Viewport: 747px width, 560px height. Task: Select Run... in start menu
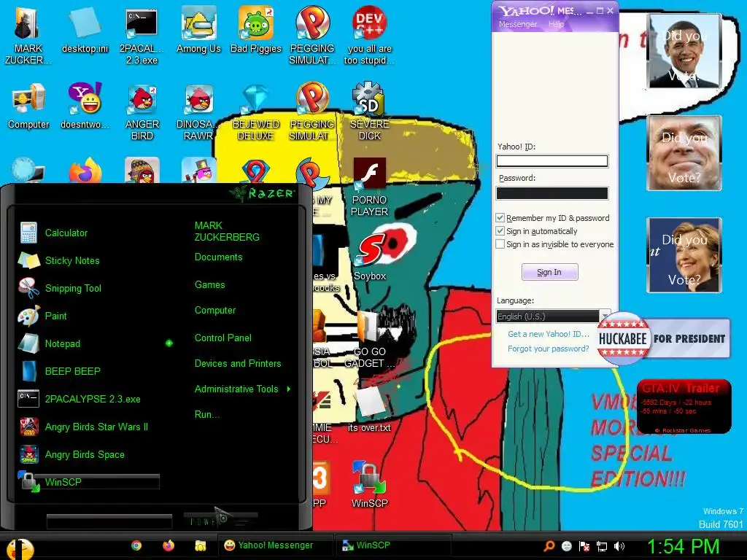[x=206, y=414]
